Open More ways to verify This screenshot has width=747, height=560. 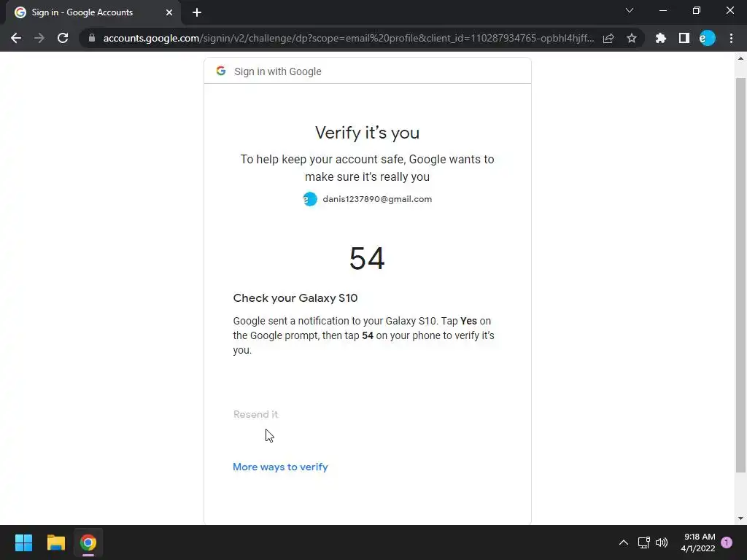(x=280, y=467)
